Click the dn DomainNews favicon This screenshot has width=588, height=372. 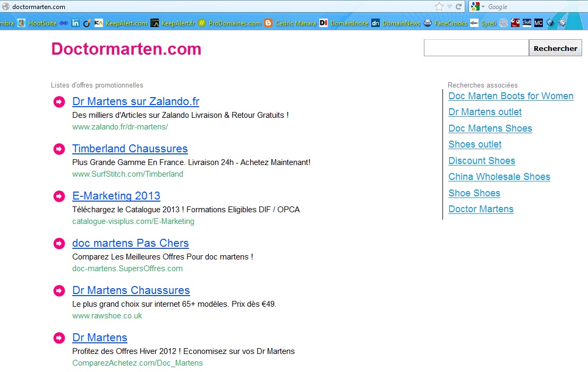(376, 23)
